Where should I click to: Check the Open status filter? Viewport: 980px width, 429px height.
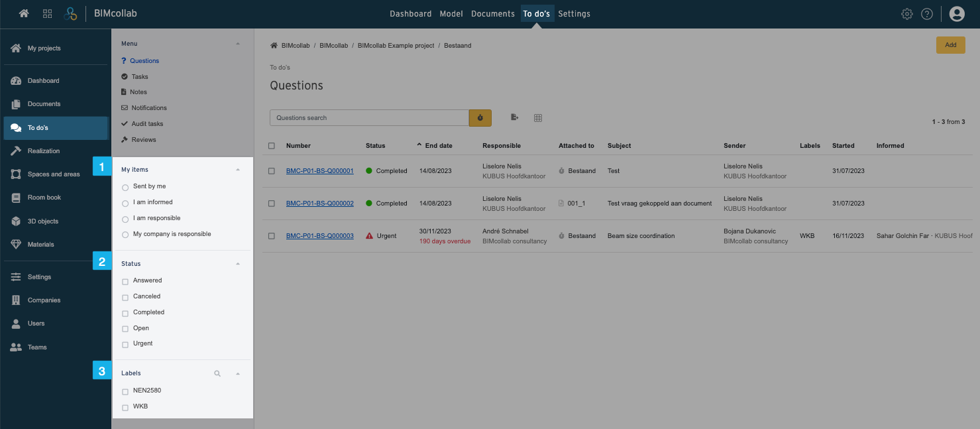point(125,329)
